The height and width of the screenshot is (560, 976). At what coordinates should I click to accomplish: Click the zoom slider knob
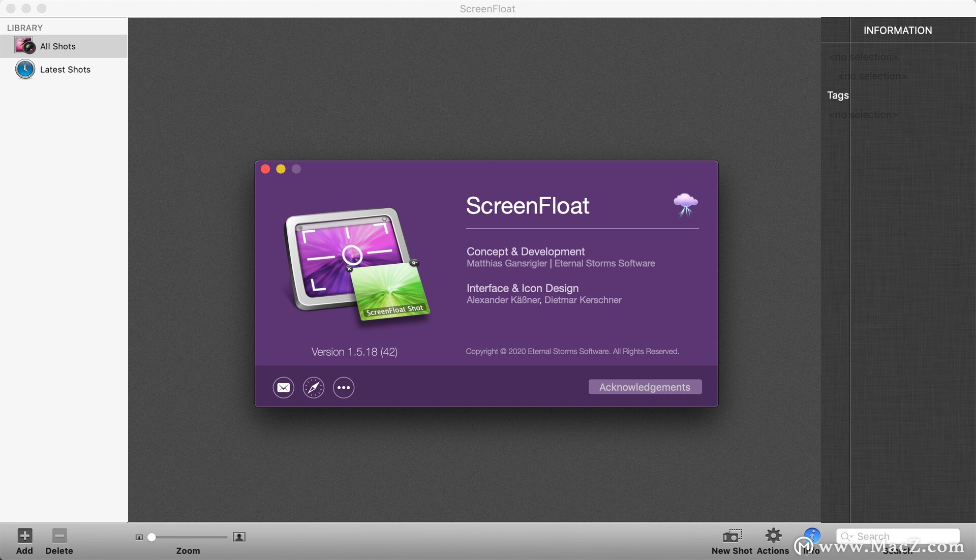point(151,537)
